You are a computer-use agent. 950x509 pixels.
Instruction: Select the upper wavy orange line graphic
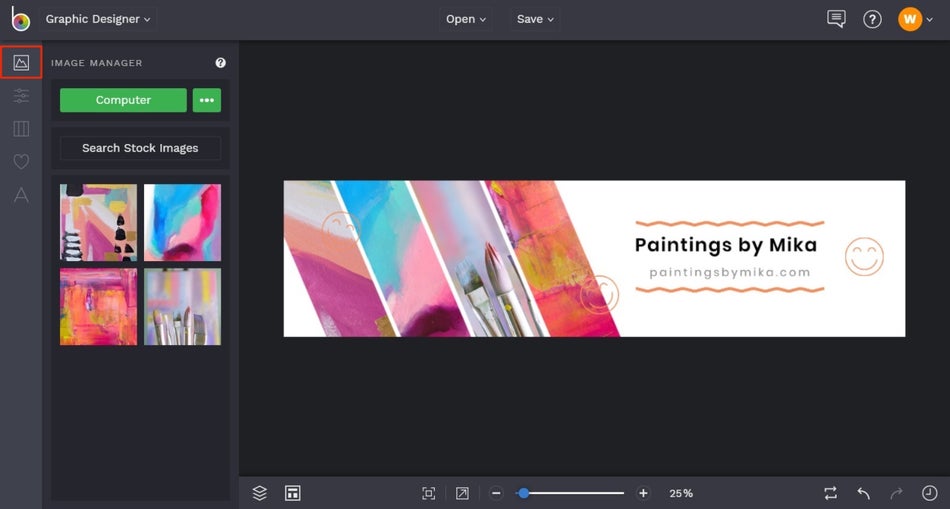(729, 224)
